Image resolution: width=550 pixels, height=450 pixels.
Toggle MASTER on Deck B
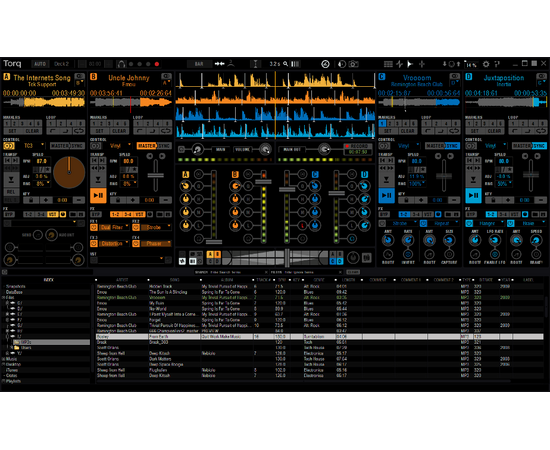[x=146, y=146]
